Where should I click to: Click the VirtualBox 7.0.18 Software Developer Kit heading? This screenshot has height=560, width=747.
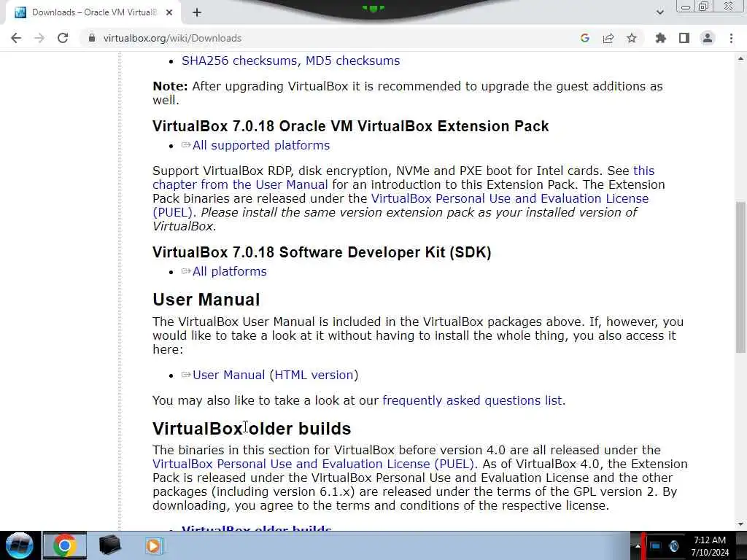pos(322,252)
